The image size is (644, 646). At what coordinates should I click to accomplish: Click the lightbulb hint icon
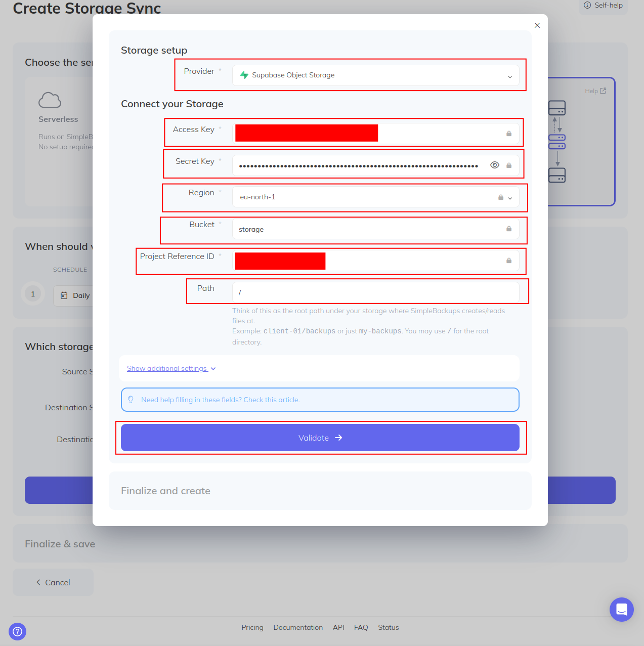click(131, 400)
